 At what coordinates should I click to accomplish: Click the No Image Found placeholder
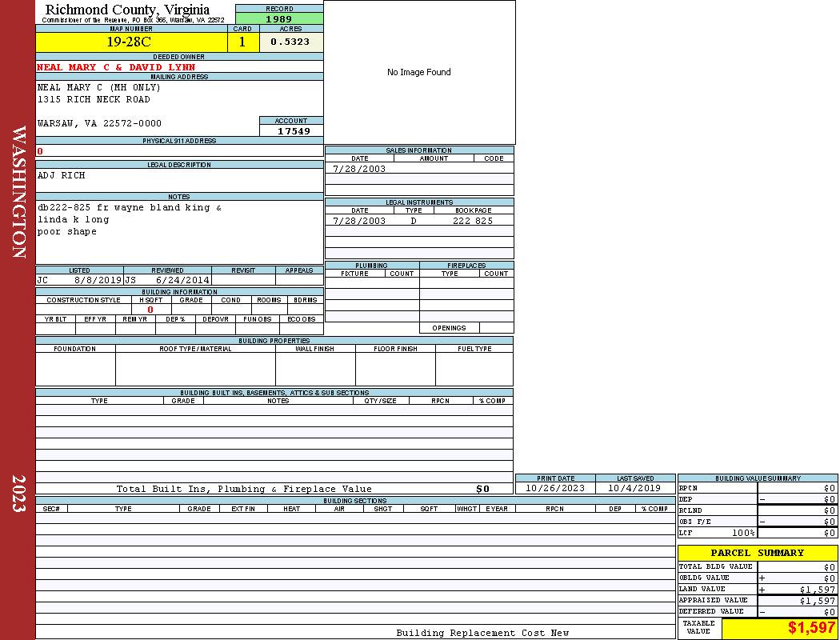click(418, 72)
